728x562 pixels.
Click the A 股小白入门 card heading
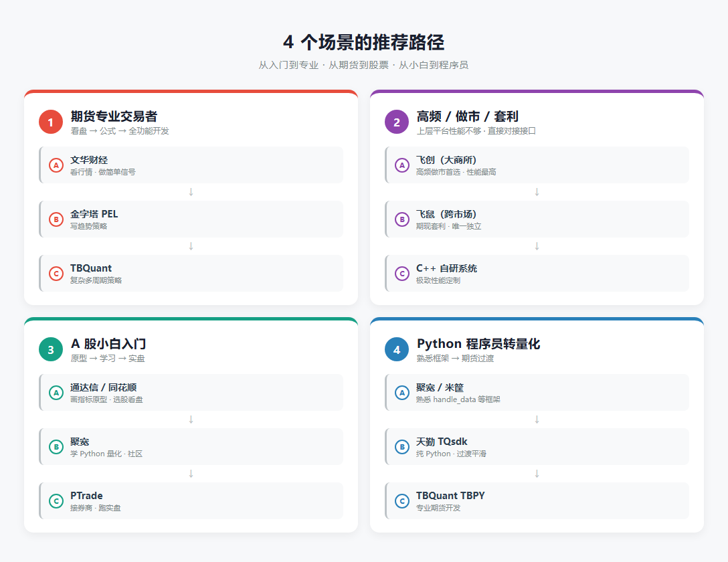click(108, 344)
